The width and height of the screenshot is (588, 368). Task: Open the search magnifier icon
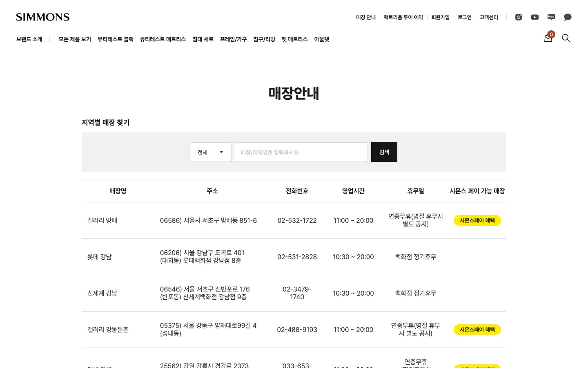pos(566,38)
